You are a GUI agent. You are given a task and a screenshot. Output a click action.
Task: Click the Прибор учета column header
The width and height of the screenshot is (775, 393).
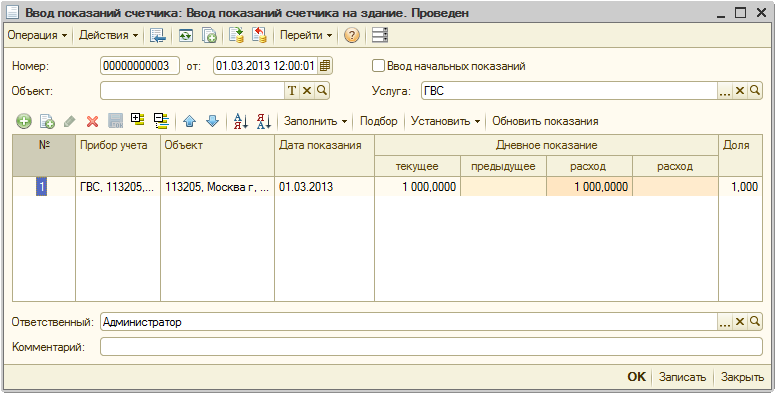tap(118, 155)
